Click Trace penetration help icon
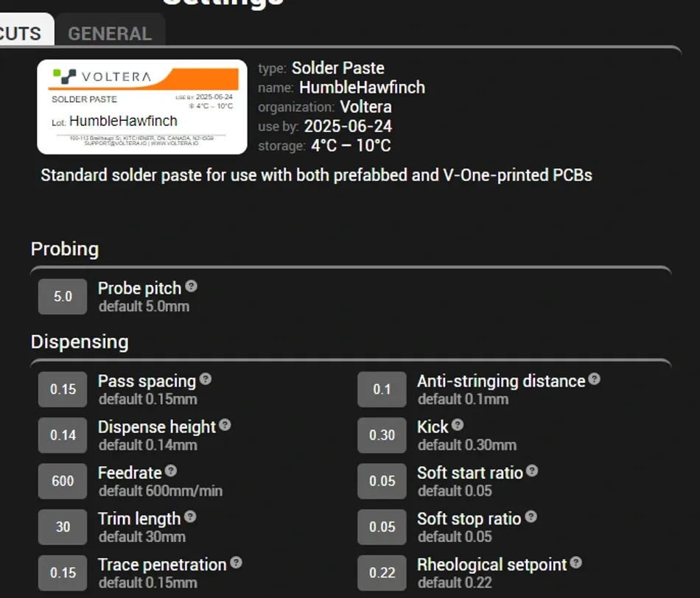 pyautogui.click(x=236, y=563)
